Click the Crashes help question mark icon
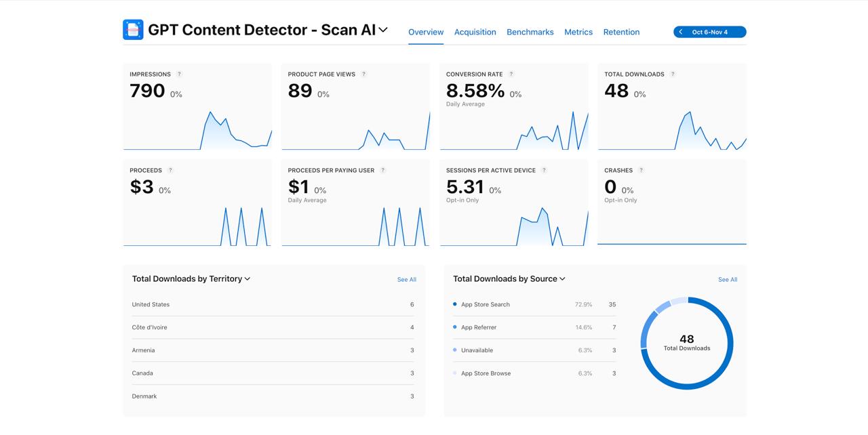Screen dimensions: 868x435 click(x=641, y=171)
